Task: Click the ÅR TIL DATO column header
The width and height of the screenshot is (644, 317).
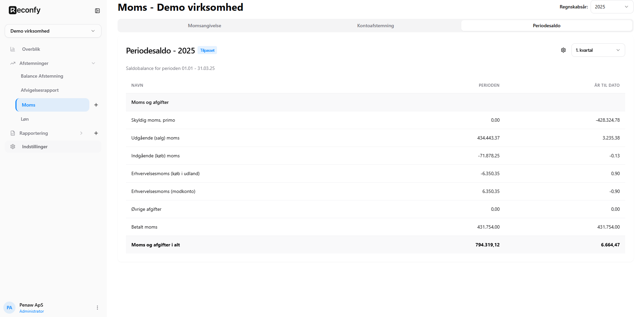Action: pos(607,85)
